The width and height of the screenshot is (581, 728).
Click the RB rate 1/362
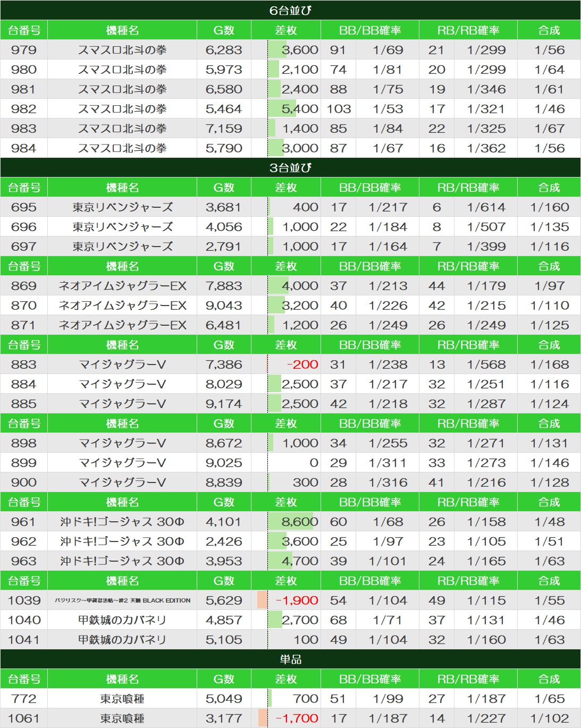[486, 148]
